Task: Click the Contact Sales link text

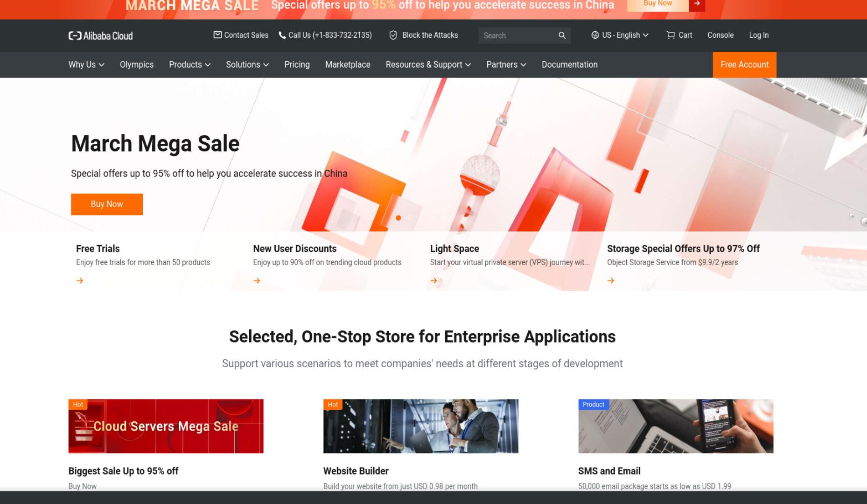Action: [246, 35]
